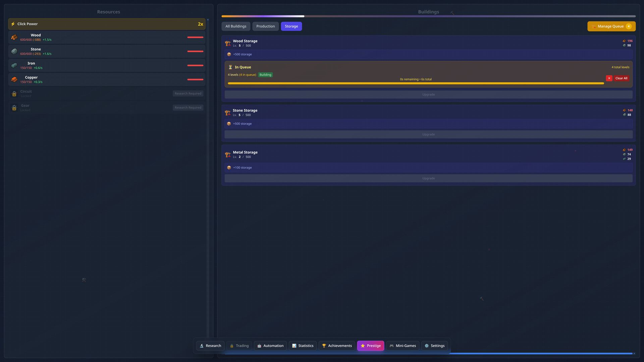Open the Manage Queue dropdown
The image size is (644, 362).
point(611,26)
